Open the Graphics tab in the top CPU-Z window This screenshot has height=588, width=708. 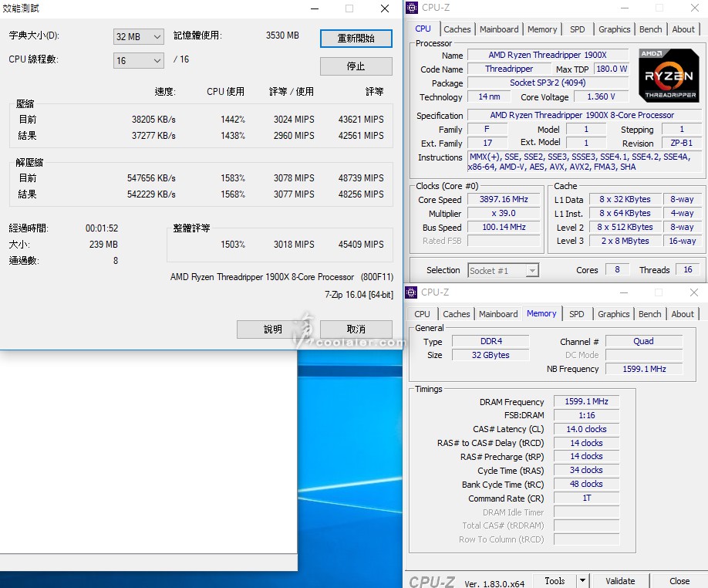coord(614,29)
